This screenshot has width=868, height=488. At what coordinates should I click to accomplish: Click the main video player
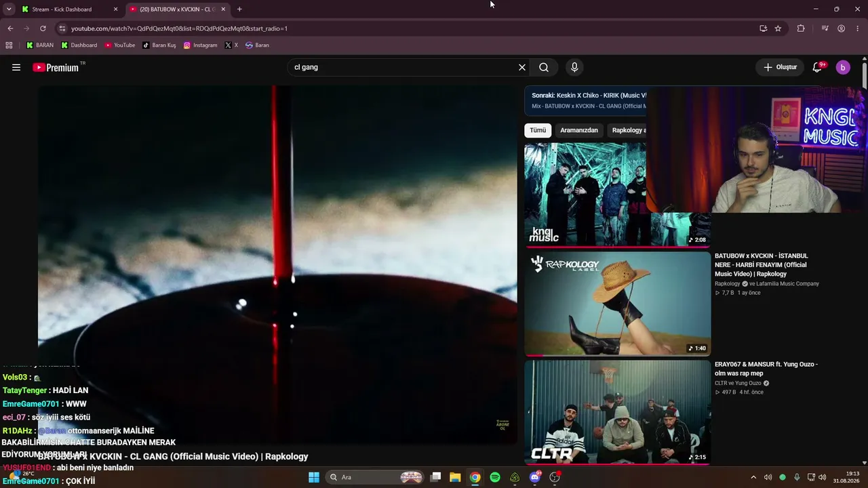pyautogui.click(x=277, y=264)
